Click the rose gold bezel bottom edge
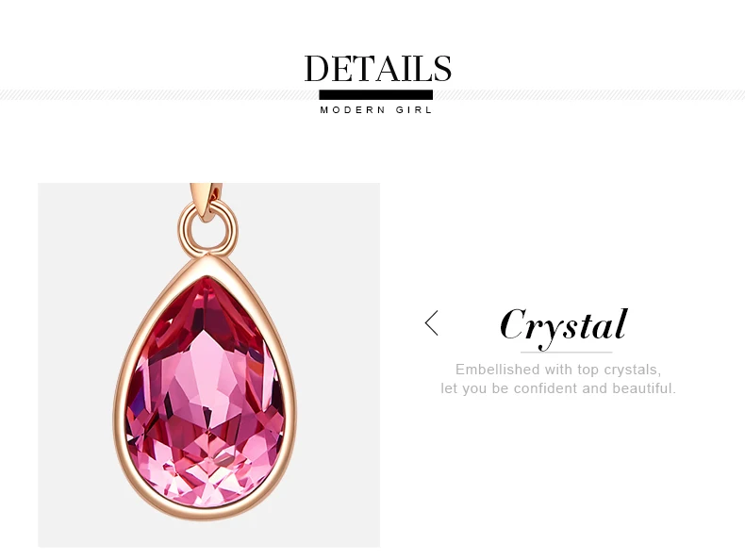The height and width of the screenshot is (560, 745). point(206,513)
